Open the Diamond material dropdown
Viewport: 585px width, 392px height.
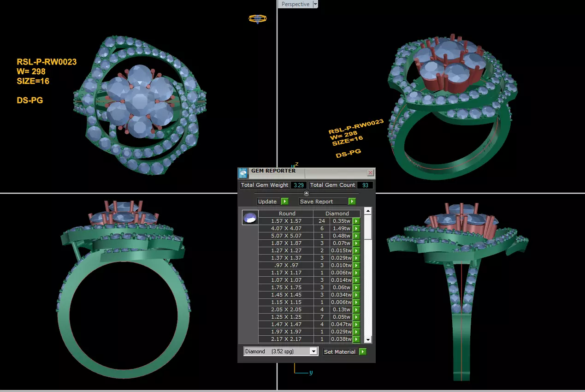click(x=314, y=351)
